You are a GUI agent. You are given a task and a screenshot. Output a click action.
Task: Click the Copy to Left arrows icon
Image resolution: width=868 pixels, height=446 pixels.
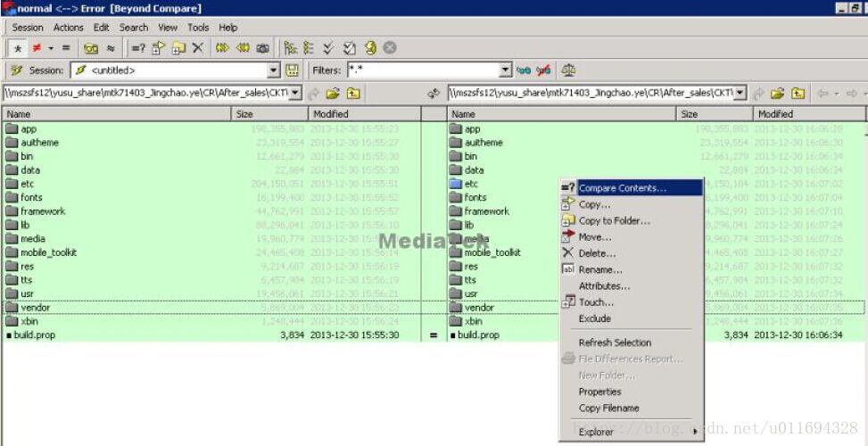click(x=243, y=49)
